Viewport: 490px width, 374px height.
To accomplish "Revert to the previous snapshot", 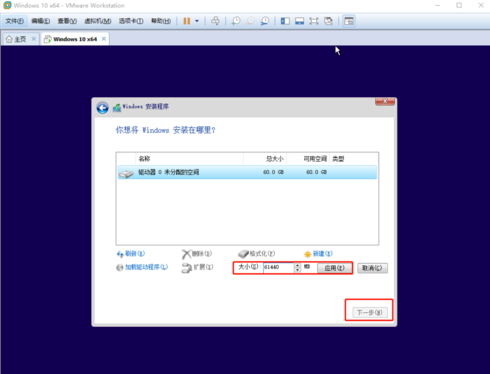I will (250, 21).
